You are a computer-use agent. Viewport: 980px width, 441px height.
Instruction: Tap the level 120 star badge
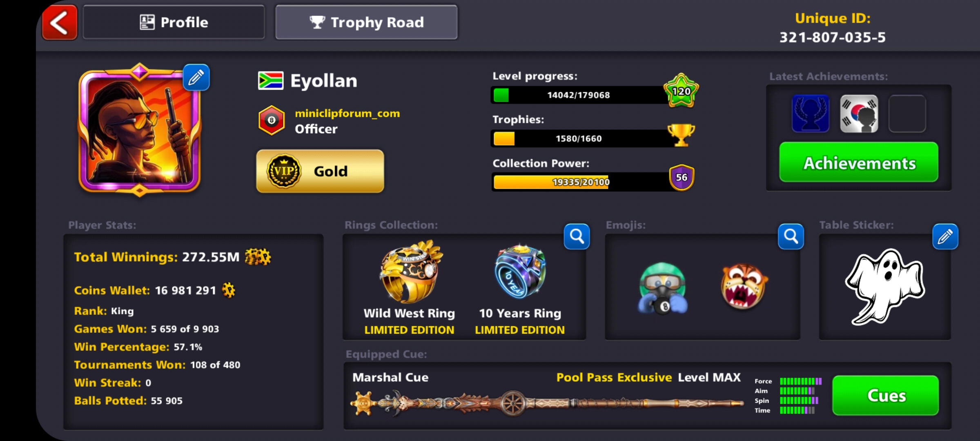tap(681, 91)
